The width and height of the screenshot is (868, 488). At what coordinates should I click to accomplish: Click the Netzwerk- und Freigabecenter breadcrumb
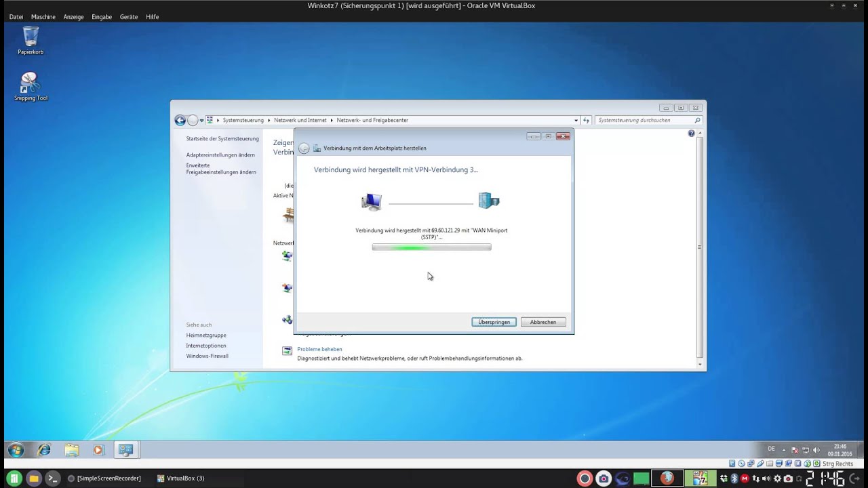point(372,120)
